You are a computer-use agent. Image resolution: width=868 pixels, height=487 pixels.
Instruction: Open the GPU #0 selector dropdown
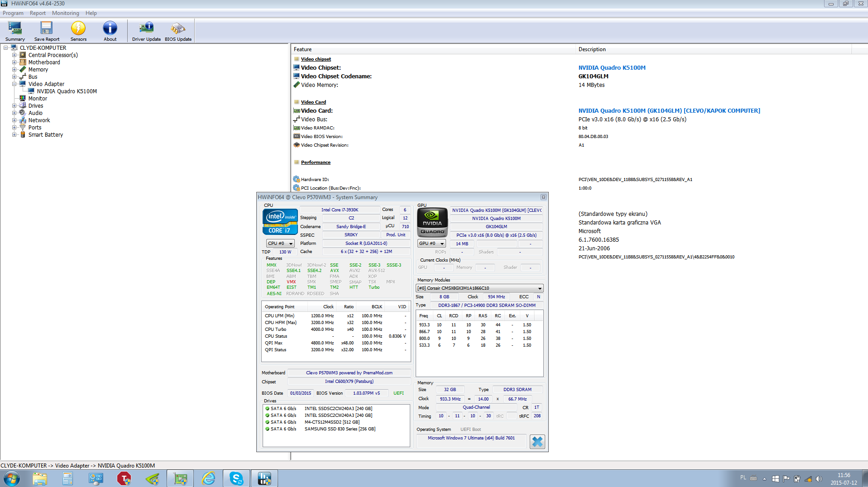[x=432, y=243]
